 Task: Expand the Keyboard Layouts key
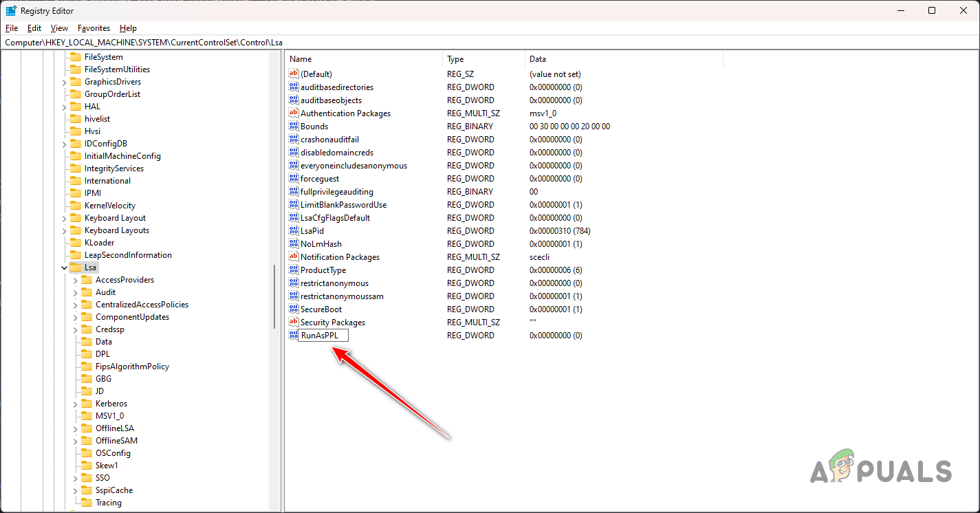tap(64, 230)
